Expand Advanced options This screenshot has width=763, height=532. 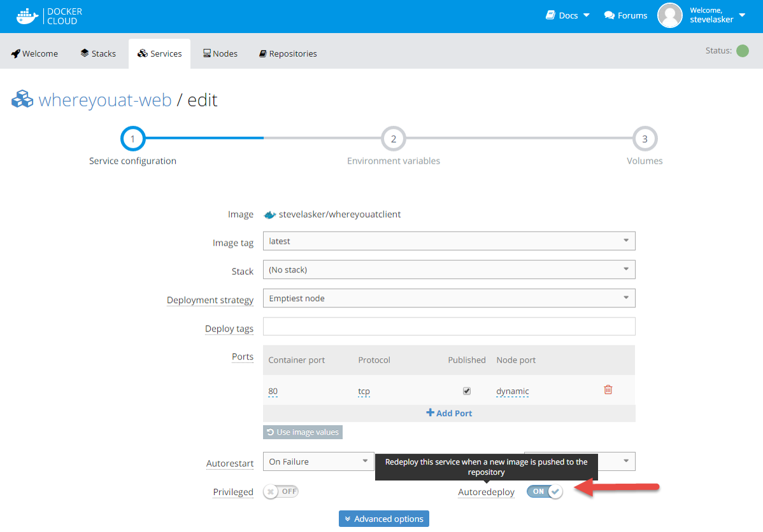click(x=384, y=519)
